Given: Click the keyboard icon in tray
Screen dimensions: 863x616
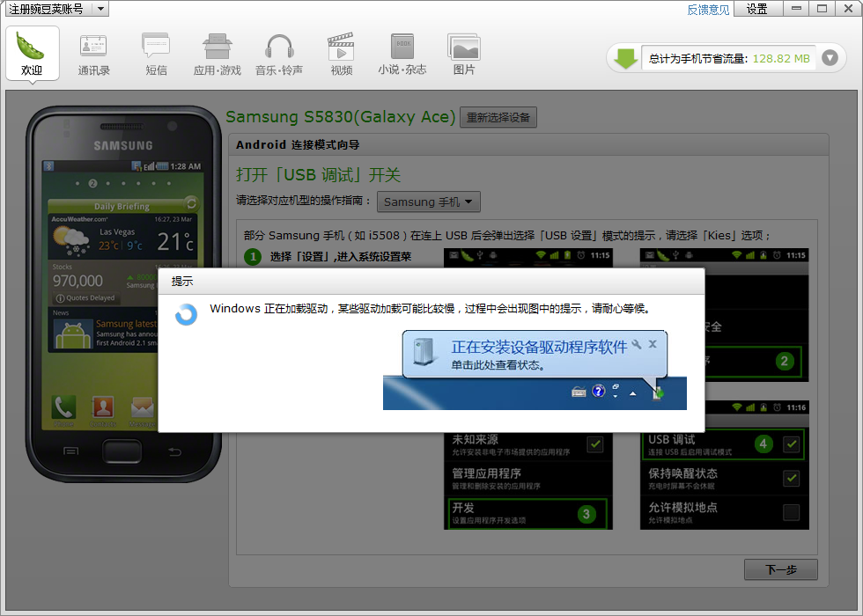Looking at the screenshot, I should 579,392.
